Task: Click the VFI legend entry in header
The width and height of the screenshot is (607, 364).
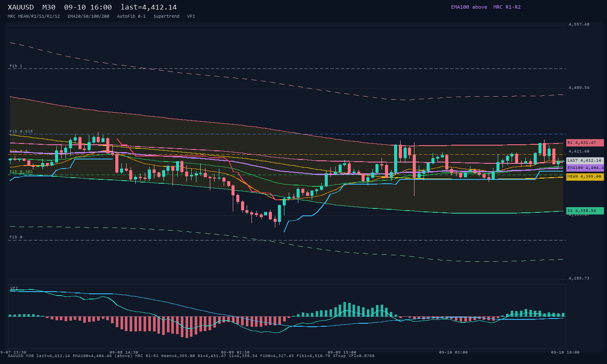Action: pos(191,16)
